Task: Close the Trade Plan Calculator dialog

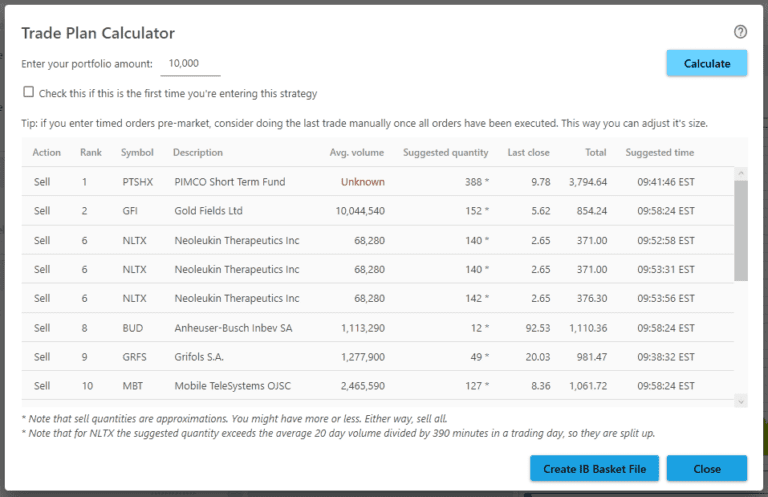Action: coord(706,469)
